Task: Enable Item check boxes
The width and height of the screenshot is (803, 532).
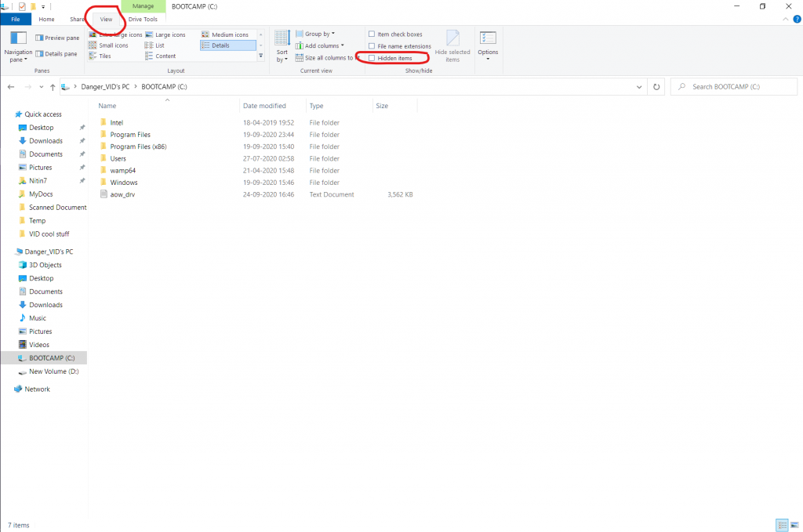Action: point(395,34)
